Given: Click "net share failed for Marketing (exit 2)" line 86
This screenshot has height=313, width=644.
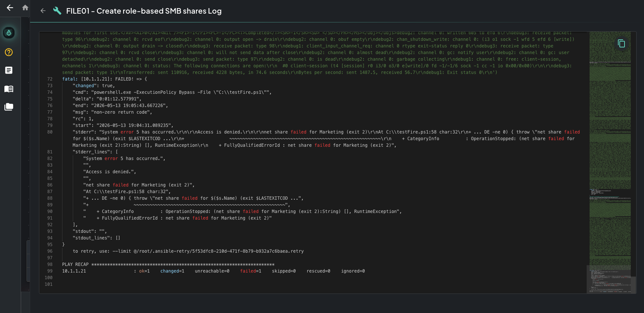Looking at the screenshot, I should click(x=139, y=185).
